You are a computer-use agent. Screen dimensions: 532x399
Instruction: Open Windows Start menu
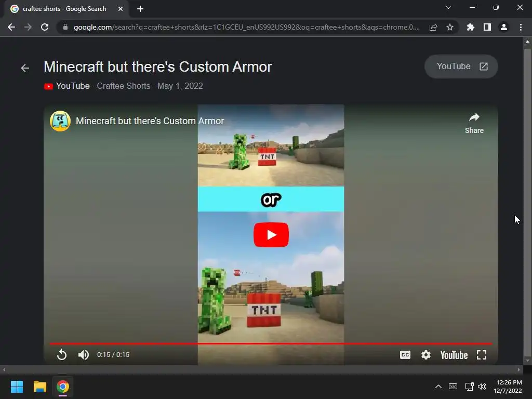pos(17,387)
